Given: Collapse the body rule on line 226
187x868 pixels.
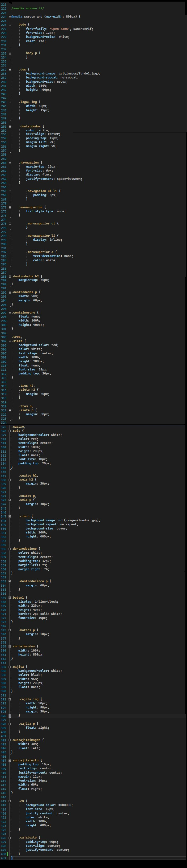Looking at the screenshot, I should (10, 24).
